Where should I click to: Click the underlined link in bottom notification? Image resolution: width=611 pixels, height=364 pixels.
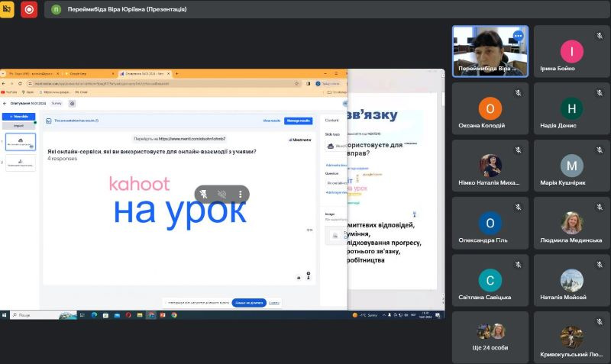[x=274, y=302]
